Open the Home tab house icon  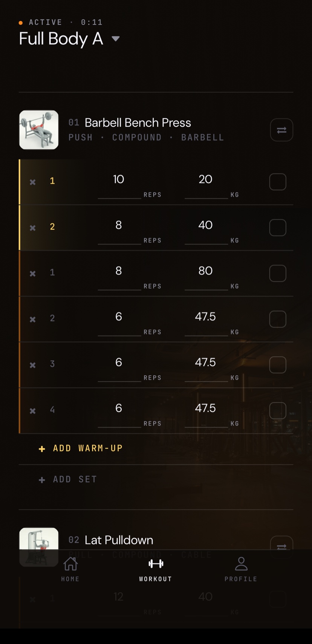point(70,564)
